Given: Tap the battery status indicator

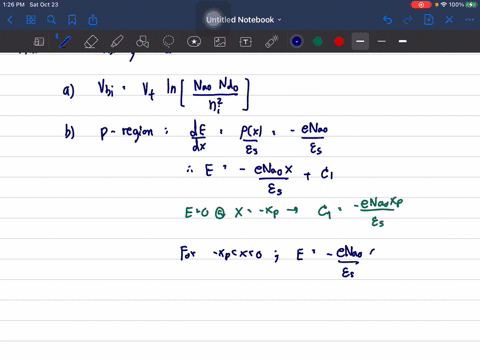Looking at the screenshot, I should [x=471, y=5].
